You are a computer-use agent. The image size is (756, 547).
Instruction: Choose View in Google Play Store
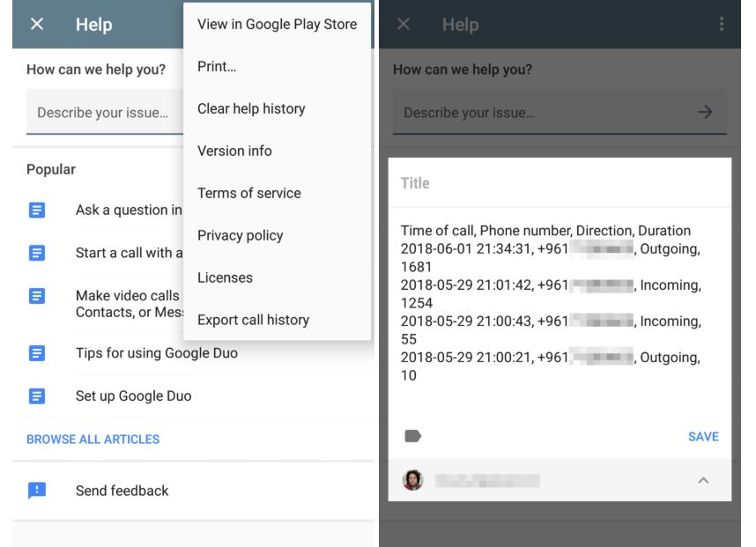(x=277, y=24)
